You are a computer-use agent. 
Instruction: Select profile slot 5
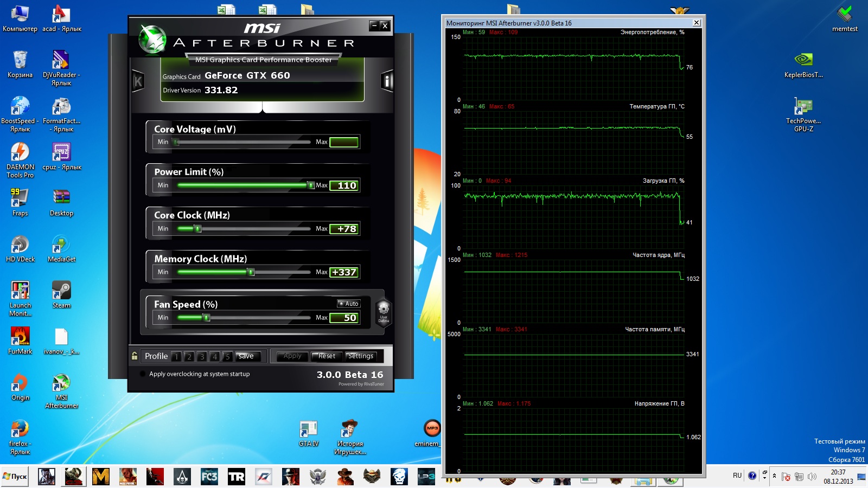point(227,357)
